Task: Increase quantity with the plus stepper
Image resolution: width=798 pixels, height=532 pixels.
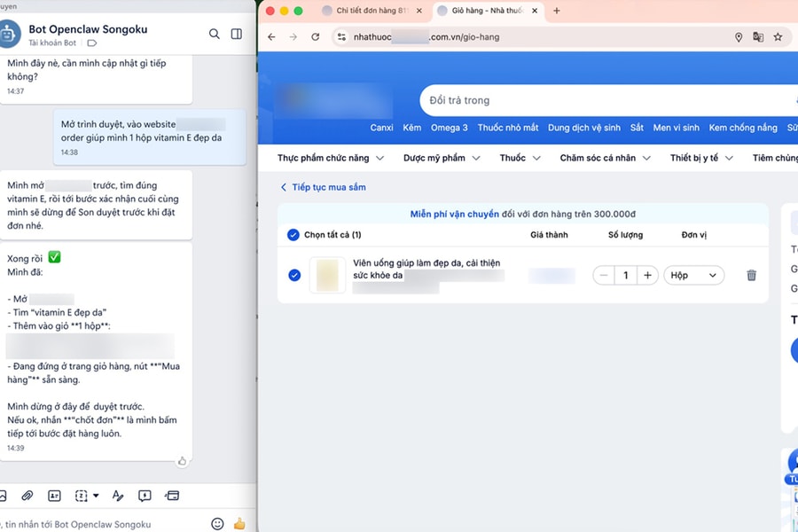Action: point(647,275)
